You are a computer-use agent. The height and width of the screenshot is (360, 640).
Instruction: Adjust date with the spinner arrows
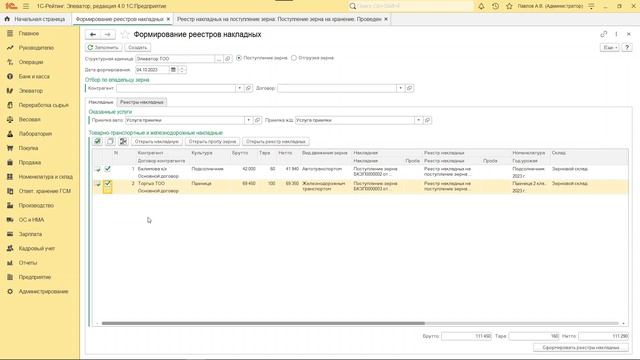[182, 70]
